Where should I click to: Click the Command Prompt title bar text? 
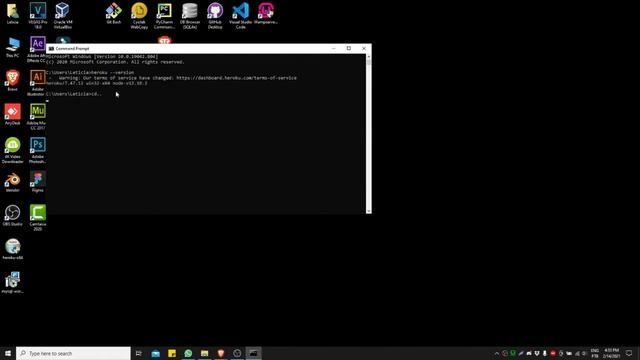tap(72, 49)
